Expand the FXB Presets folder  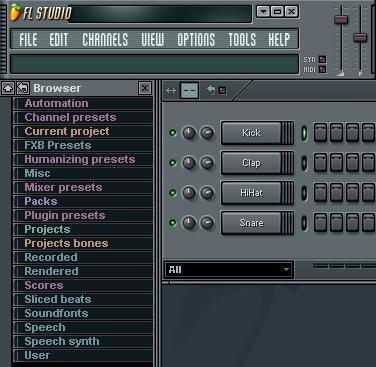pyautogui.click(x=83, y=145)
